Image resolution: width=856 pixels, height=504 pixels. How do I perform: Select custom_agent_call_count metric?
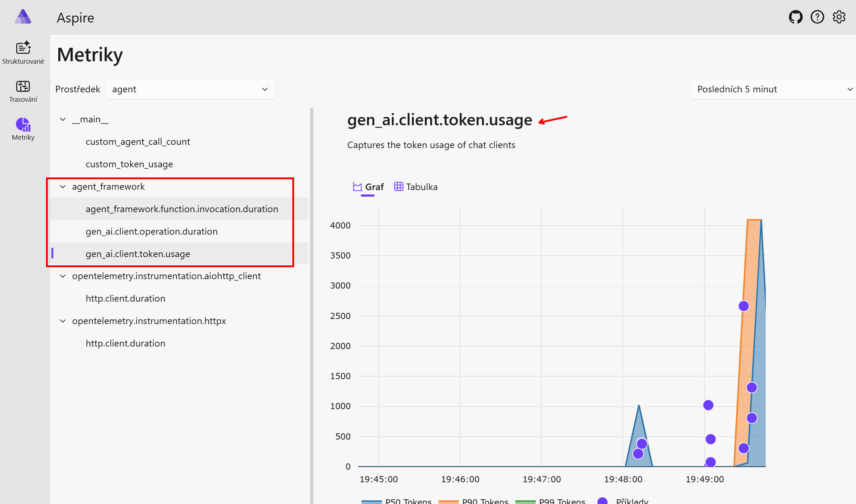click(138, 142)
